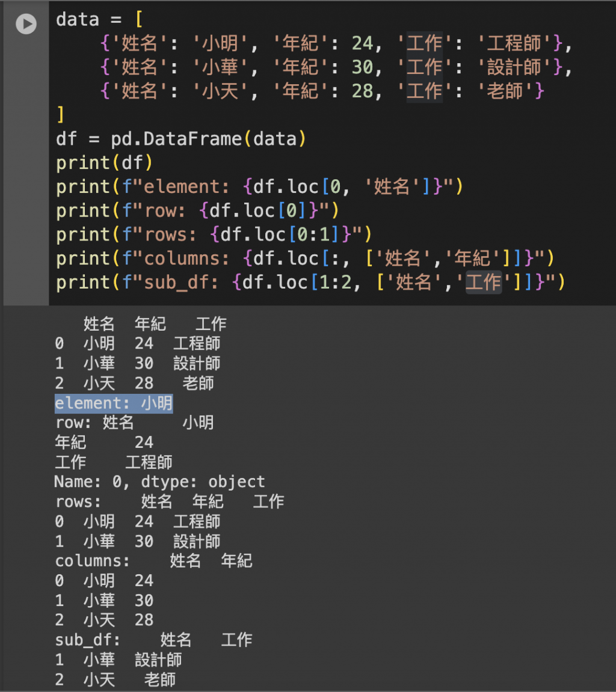Viewport: 616px width, 692px height.
Task: Click the print 'rows:' df.loc[0:1] line
Action: (x=214, y=234)
